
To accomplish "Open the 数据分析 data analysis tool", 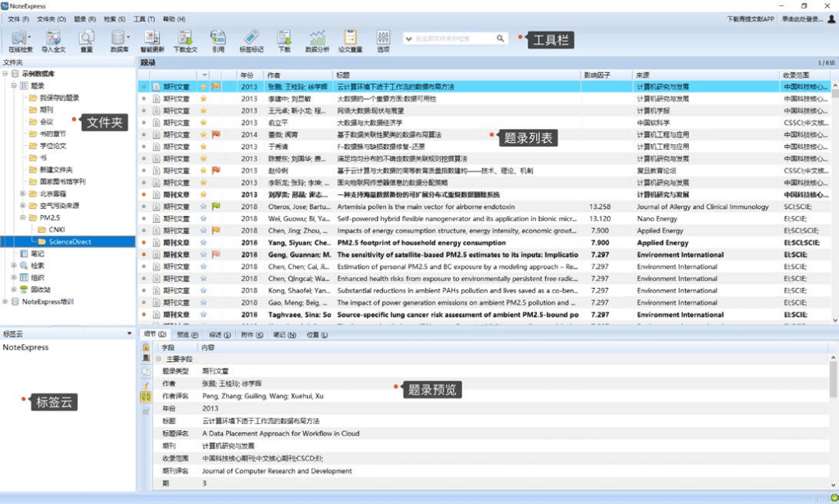I will 317,41.
